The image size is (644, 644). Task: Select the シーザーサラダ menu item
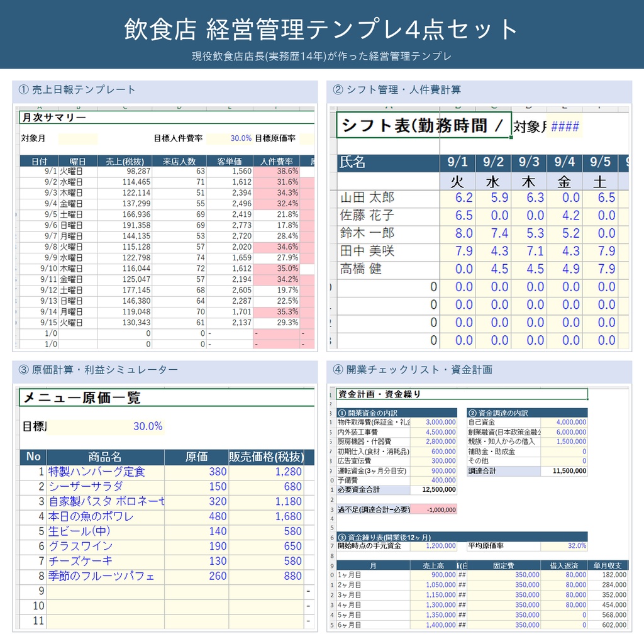pyautogui.click(x=105, y=487)
